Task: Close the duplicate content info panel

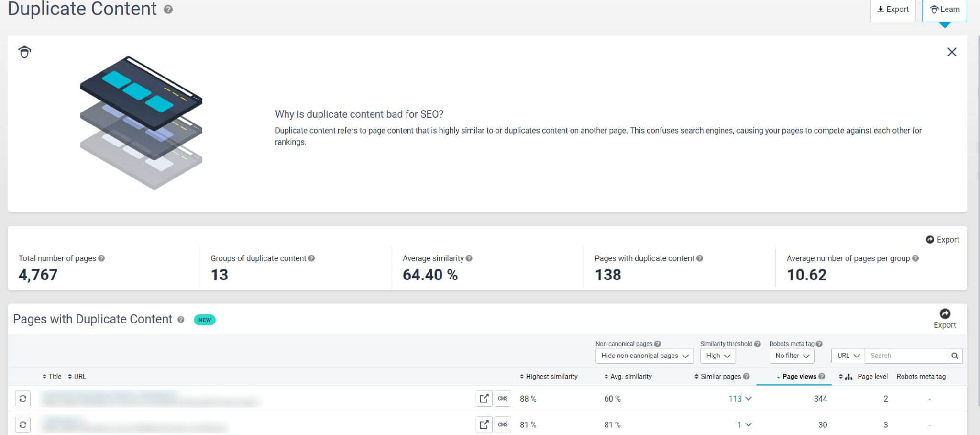Action: (951, 52)
